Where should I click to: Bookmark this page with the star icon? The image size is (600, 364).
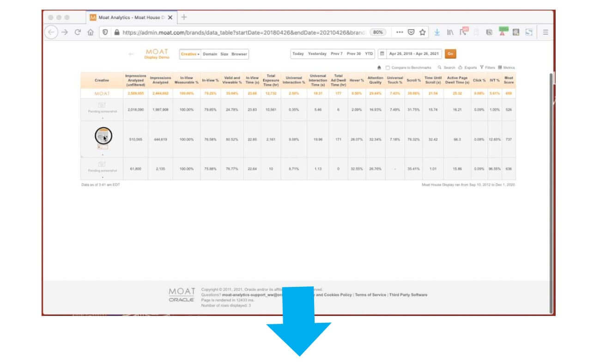point(422,32)
